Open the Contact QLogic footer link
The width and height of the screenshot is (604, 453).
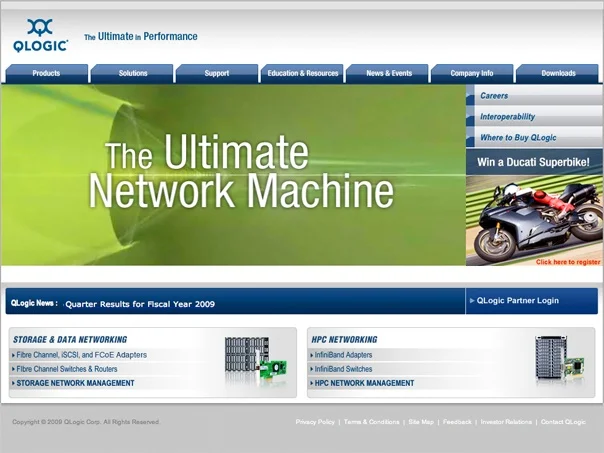563,422
